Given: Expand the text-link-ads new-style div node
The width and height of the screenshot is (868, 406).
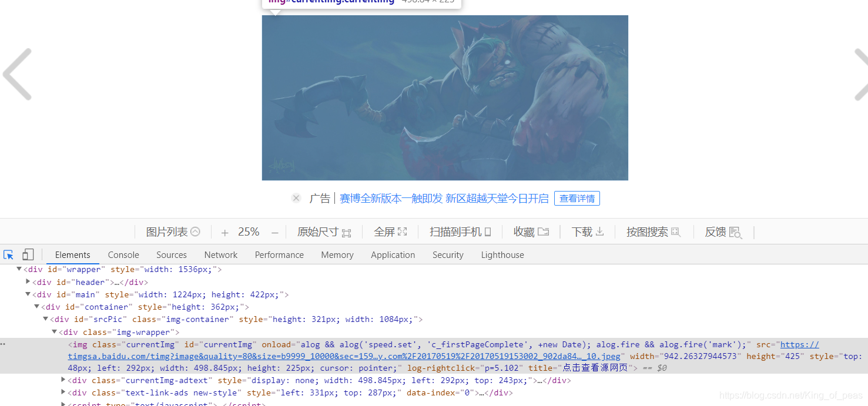Looking at the screenshot, I should tap(63, 392).
